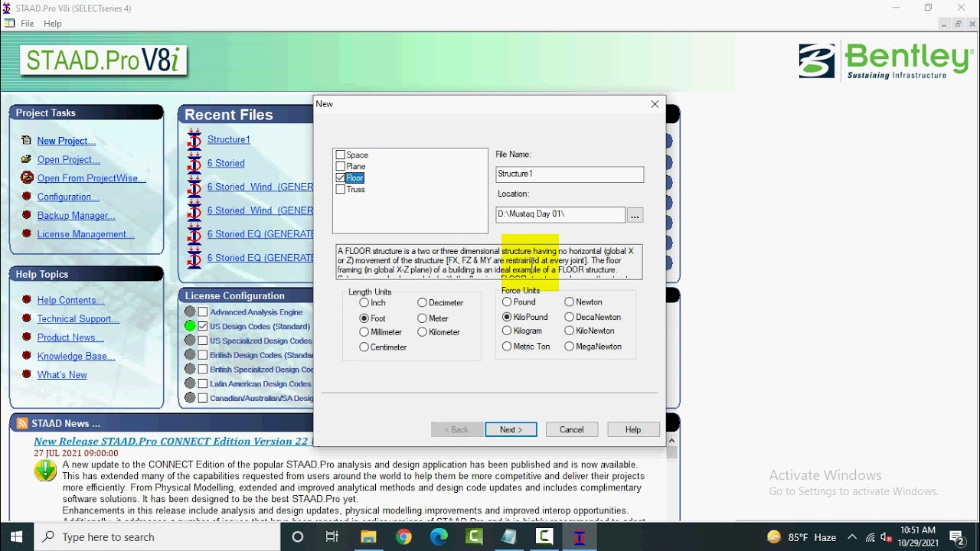Open the File menu

pyautogui.click(x=27, y=24)
